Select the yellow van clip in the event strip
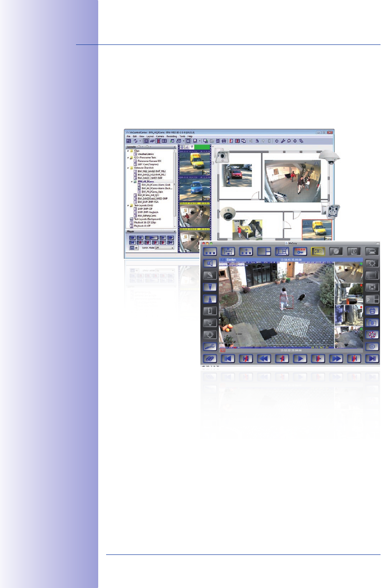Image resolution: width=383 pixels, height=588 pixels. point(194,163)
